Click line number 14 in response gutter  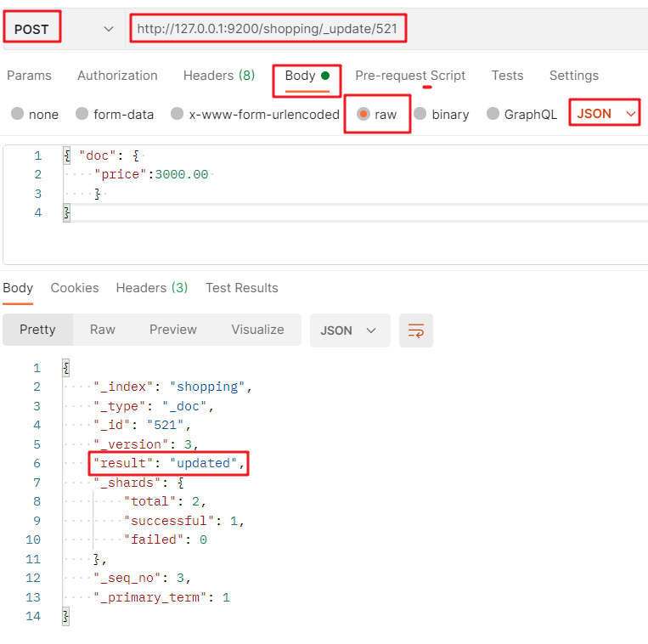point(33,616)
